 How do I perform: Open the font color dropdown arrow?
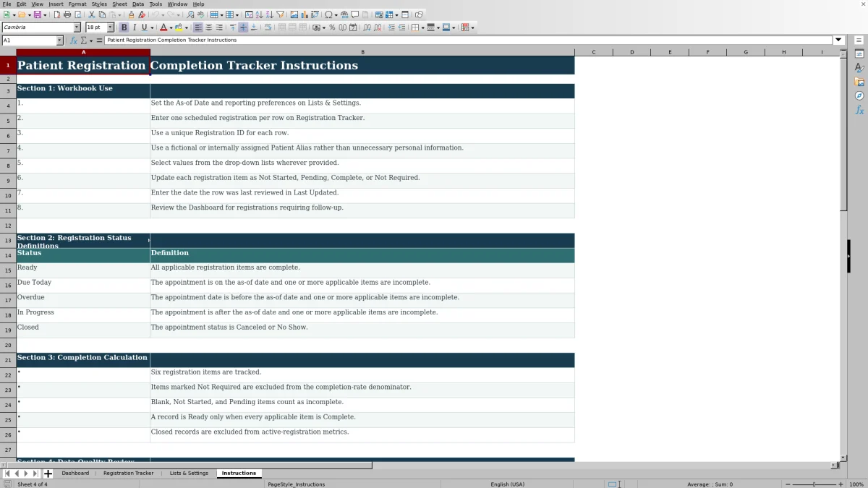pyautogui.click(x=170, y=27)
